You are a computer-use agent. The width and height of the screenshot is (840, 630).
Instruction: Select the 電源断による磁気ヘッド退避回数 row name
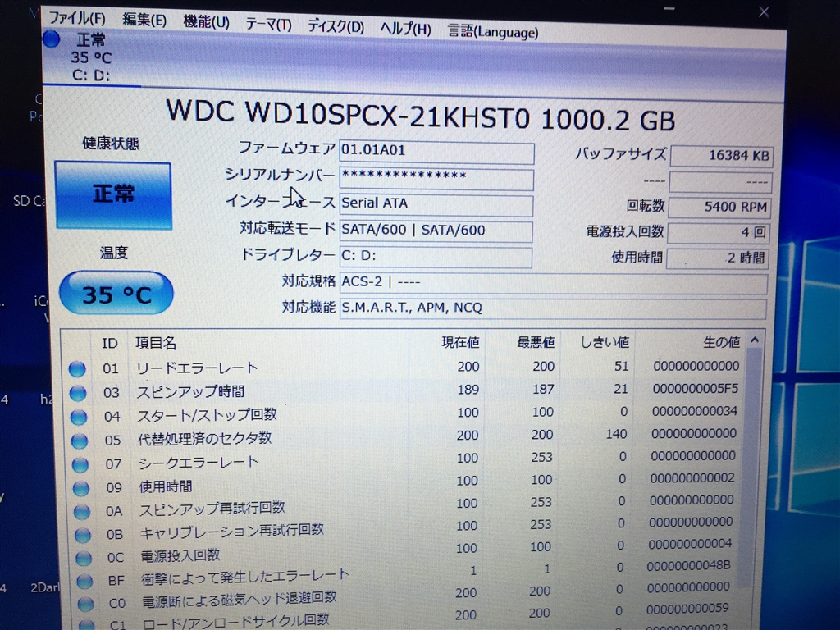[x=239, y=600]
